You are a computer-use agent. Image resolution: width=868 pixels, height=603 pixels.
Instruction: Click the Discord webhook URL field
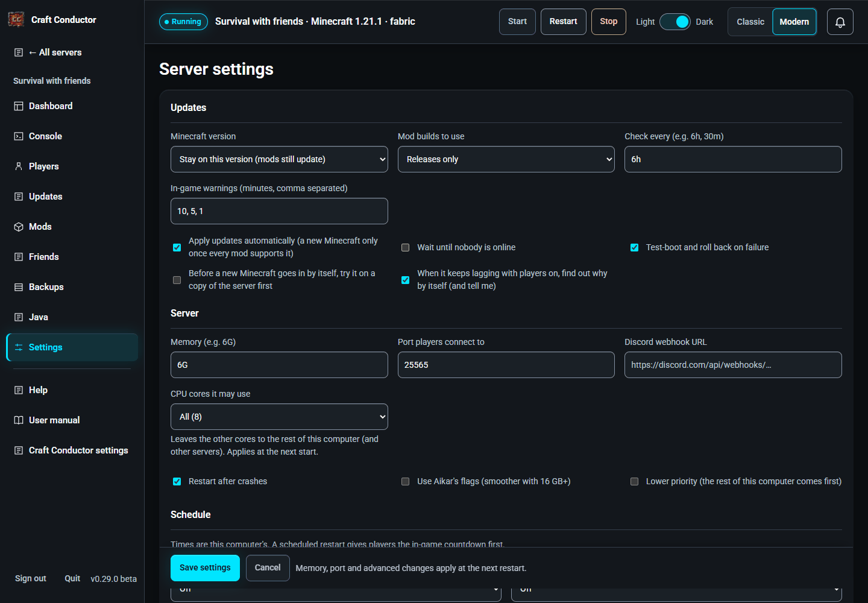click(x=733, y=365)
